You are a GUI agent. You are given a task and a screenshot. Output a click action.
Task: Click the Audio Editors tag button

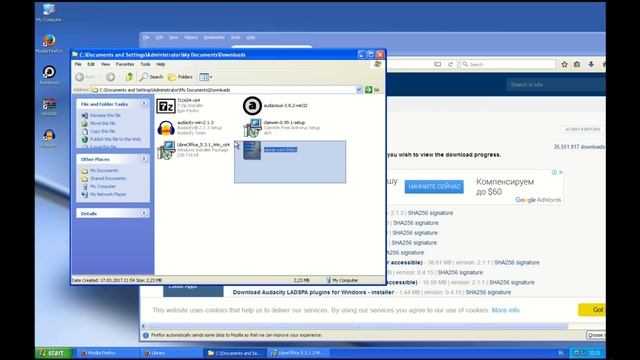(582, 129)
